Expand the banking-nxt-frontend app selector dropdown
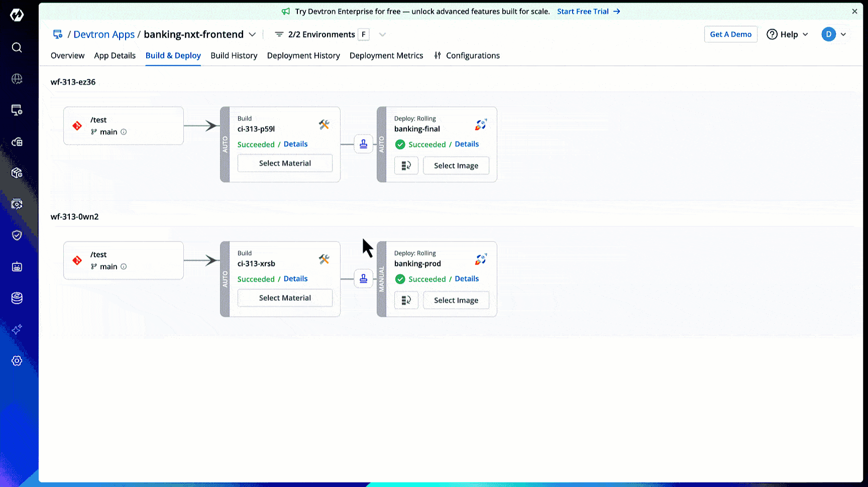Screen dimensions: 868x487 (x=252, y=35)
